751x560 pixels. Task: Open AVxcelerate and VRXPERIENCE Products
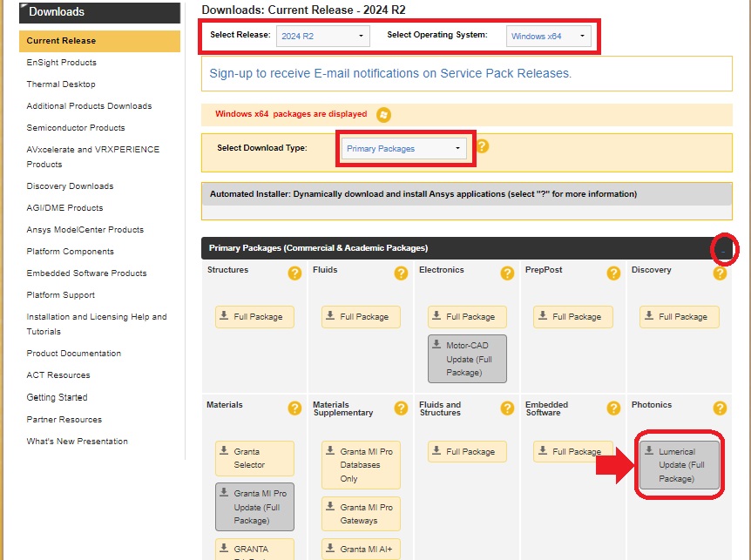[x=93, y=157]
